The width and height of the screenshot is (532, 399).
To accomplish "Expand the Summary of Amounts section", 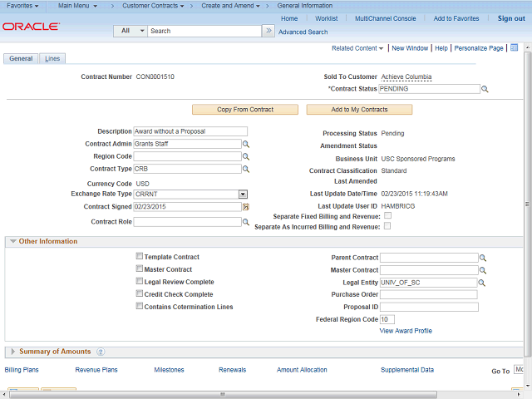I will pos(12,352).
